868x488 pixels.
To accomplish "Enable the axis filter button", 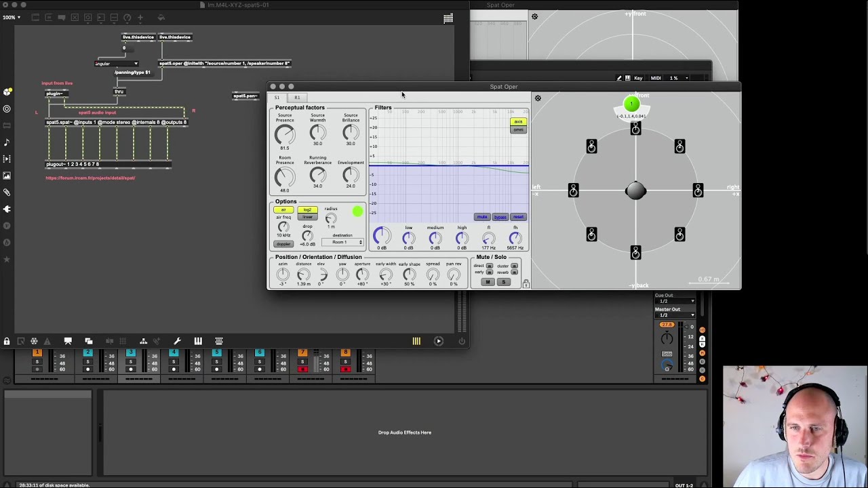I will pyautogui.click(x=518, y=122).
